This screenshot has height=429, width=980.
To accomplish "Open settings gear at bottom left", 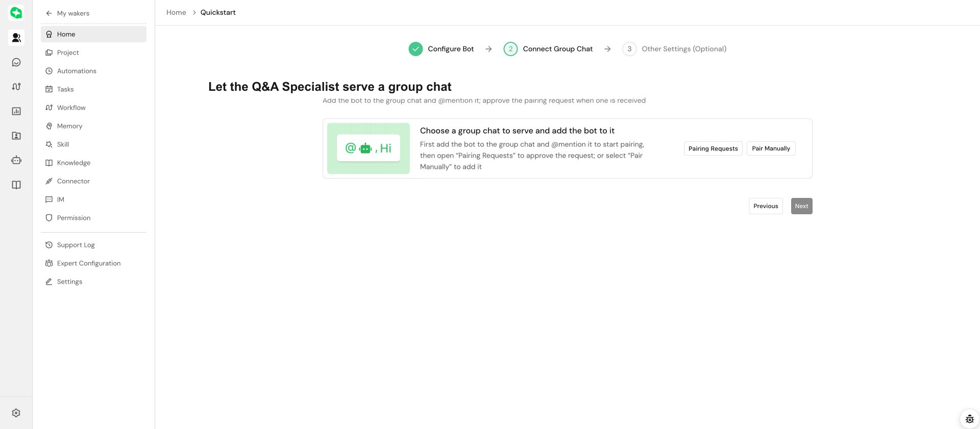I will point(16,413).
